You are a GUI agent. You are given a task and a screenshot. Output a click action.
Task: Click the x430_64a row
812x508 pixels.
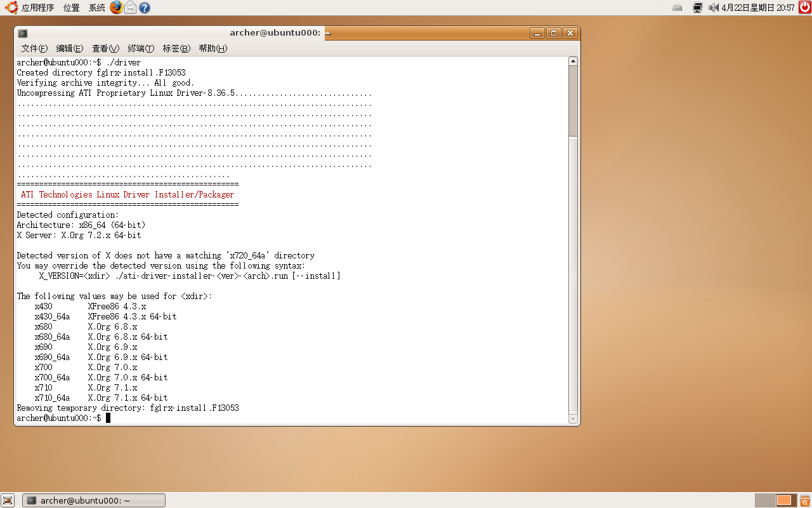[105, 316]
